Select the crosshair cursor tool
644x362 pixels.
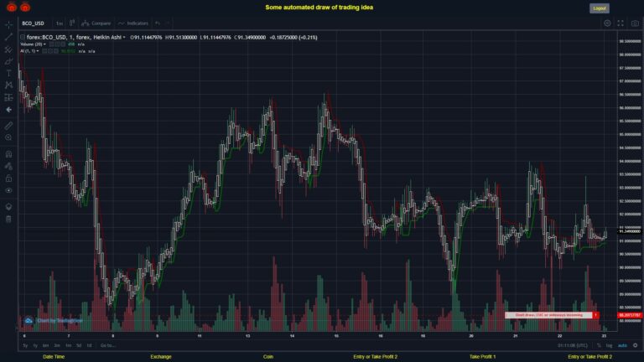(8, 24)
